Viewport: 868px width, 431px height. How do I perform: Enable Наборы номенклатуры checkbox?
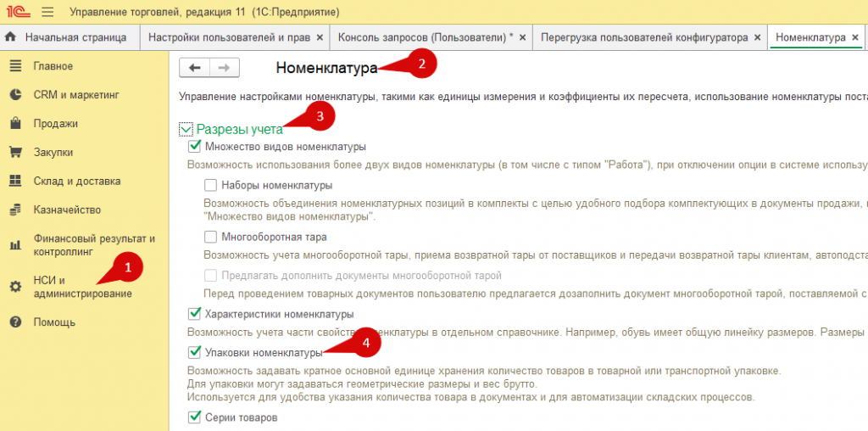point(210,184)
